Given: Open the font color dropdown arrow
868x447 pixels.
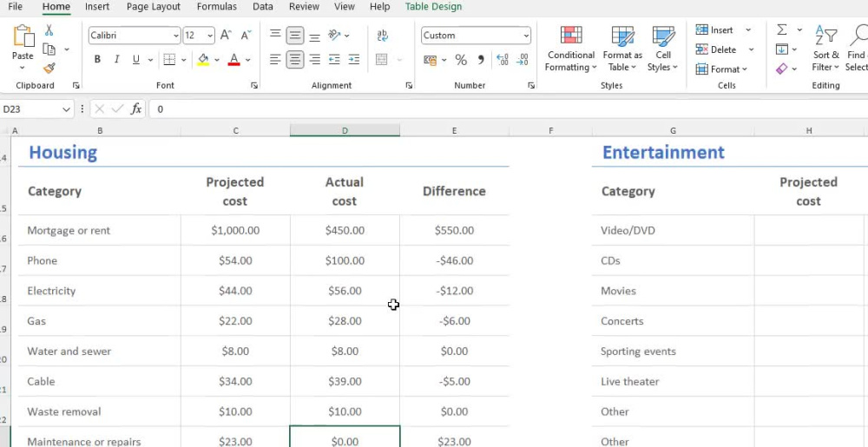Looking at the screenshot, I should point(248,60).
